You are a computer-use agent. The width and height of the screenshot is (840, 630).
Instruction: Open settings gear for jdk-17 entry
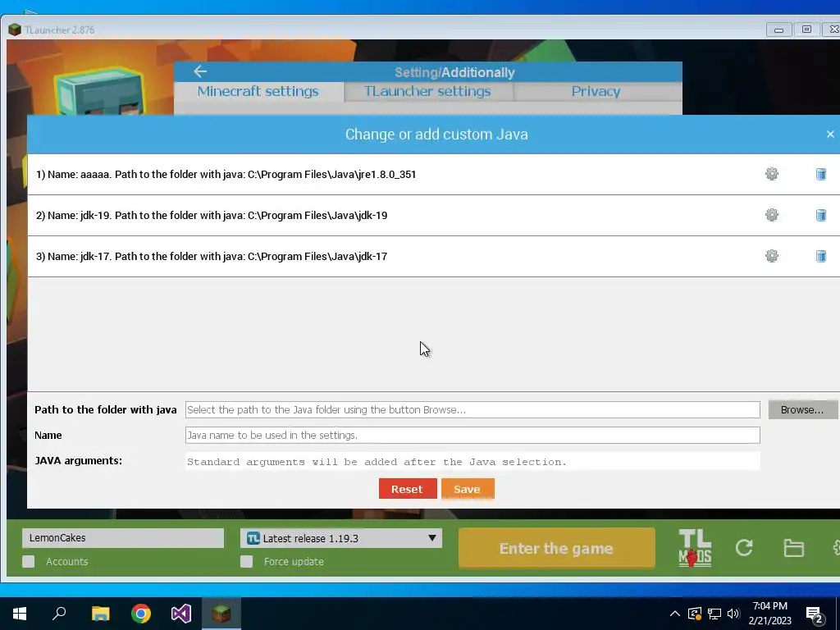click(x=771, y=256)
